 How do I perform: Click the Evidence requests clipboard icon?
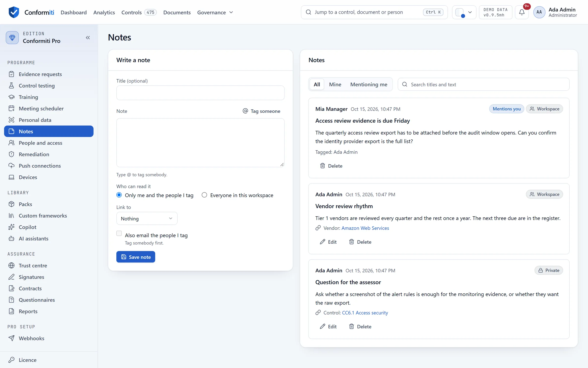point(12,74)
